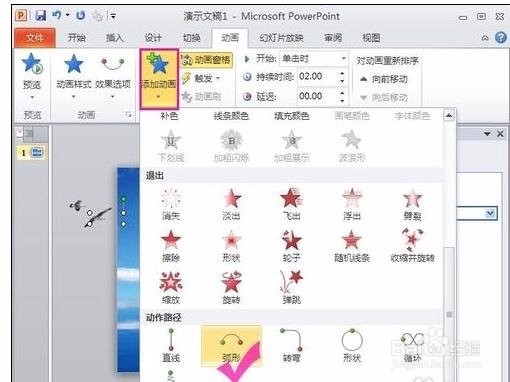This screenshot has width=510, height=382.
Task: Click 向后移动 move later
Action: coord(384,98)
